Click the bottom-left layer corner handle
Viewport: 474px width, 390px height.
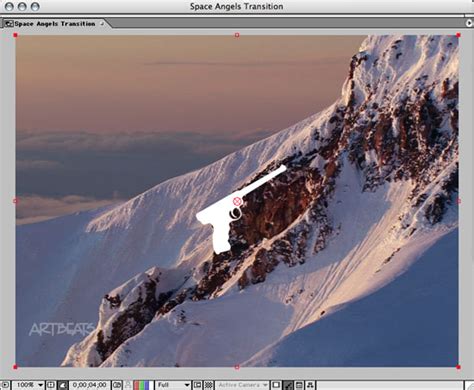15,367
